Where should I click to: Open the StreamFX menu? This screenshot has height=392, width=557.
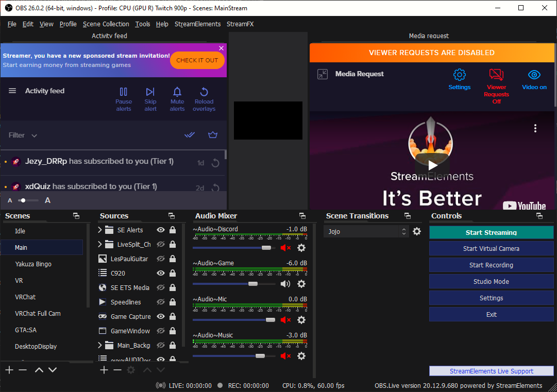[x=241, y=24]
